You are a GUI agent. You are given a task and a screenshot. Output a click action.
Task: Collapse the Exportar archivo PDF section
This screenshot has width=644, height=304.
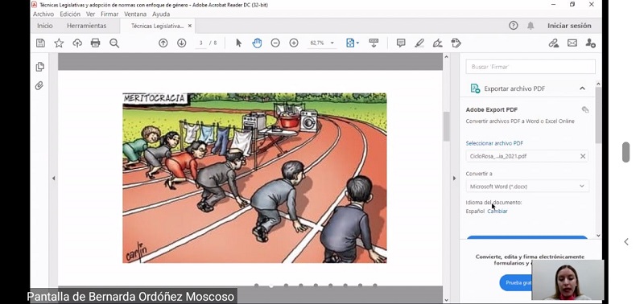[582, 88]
